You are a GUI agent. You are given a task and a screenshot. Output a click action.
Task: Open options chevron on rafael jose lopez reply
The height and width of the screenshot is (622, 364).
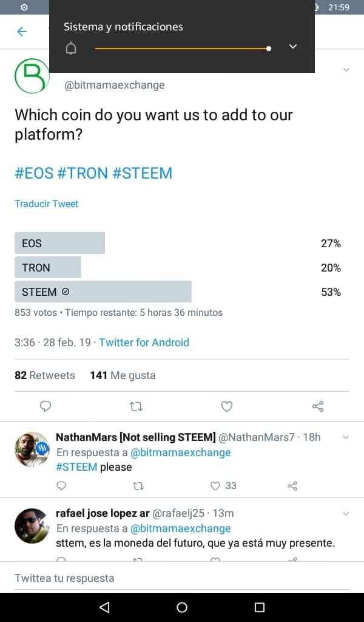345,514
